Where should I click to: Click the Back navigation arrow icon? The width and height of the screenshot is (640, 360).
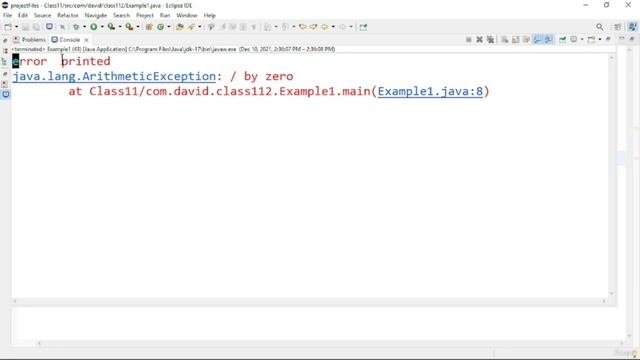click(x=324, y=27)
